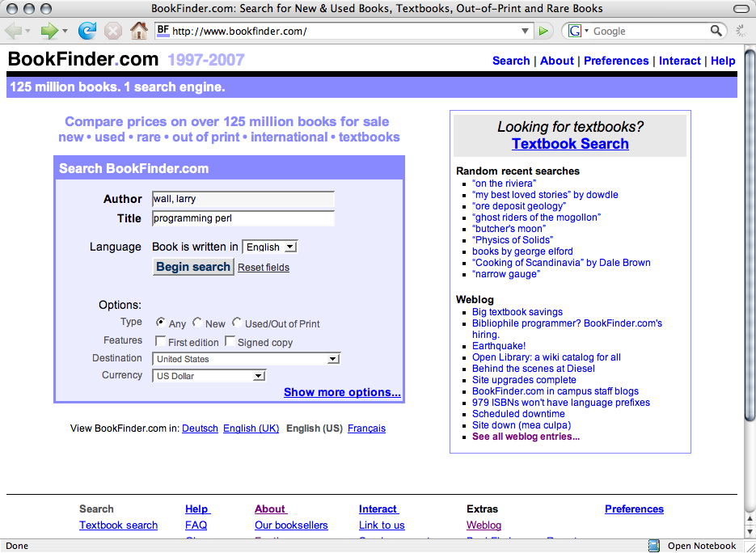Open the Behind the scenes at Diesel entry
Screen dimensions: 756x553
click(x=534, y=369)
